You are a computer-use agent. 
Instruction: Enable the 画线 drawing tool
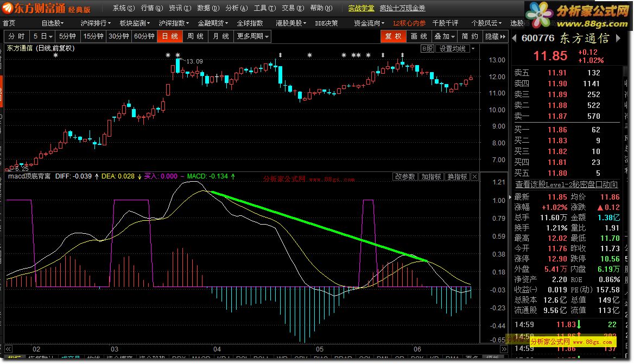[419, 36]
